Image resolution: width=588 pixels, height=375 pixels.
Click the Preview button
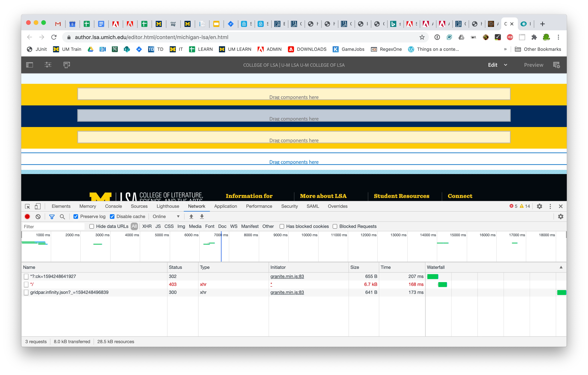pos(534,65)
